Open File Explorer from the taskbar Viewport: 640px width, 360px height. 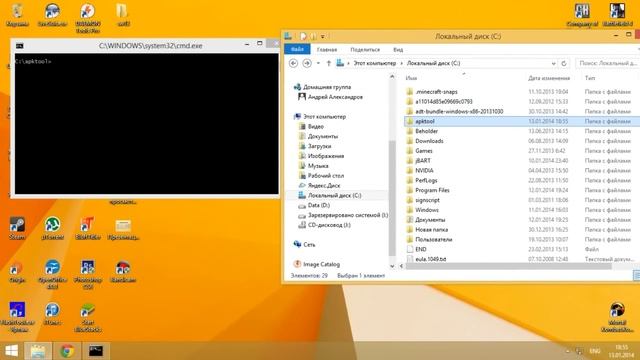pos(38,351)
